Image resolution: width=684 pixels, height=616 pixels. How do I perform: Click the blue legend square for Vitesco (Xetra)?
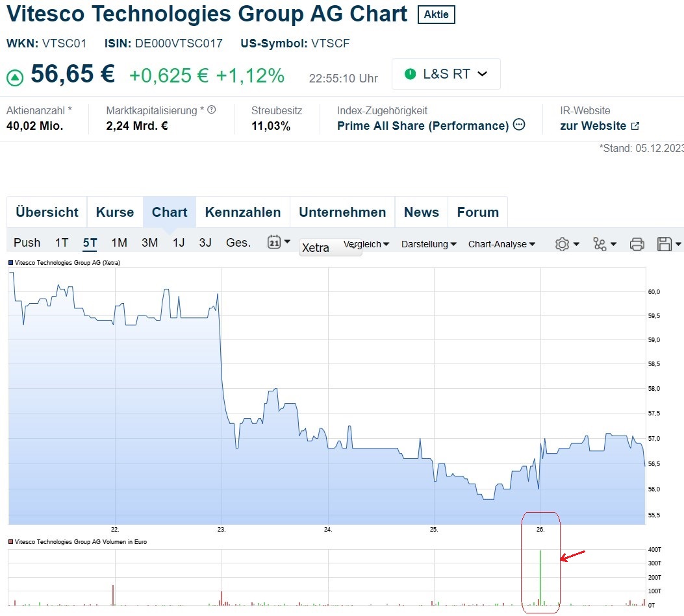(x=11, y=262)
